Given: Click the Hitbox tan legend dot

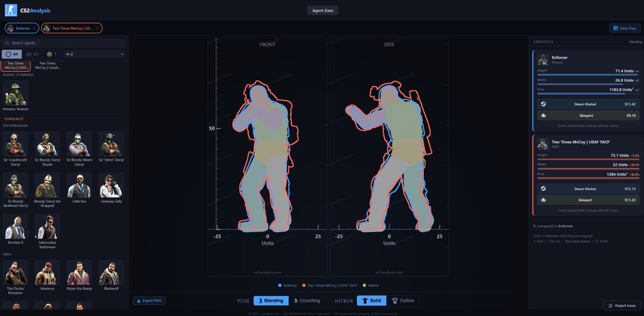Looking at the screenshot, I should (364, 285).
